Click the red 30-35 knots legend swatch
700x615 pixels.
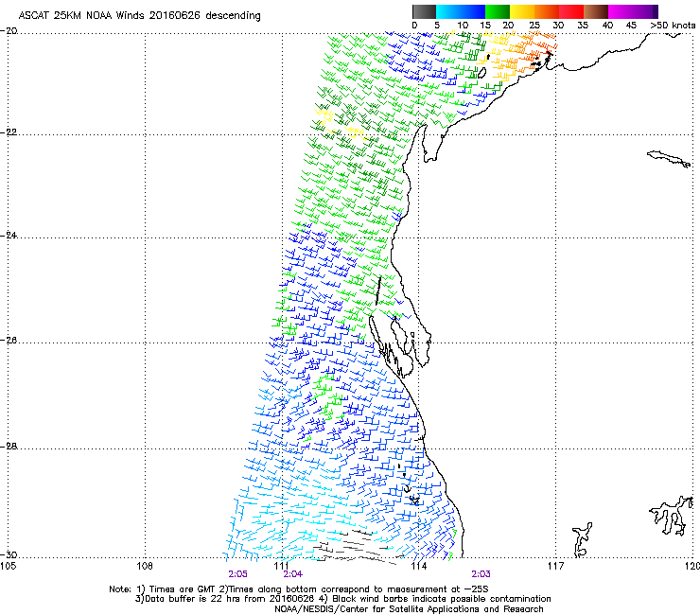click(x=571, y=11)
